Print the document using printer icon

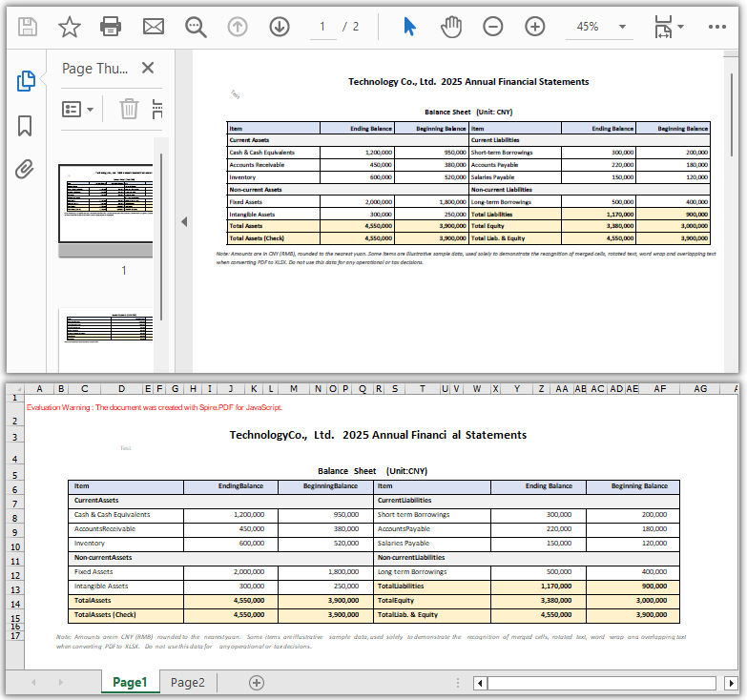point(111,27)
